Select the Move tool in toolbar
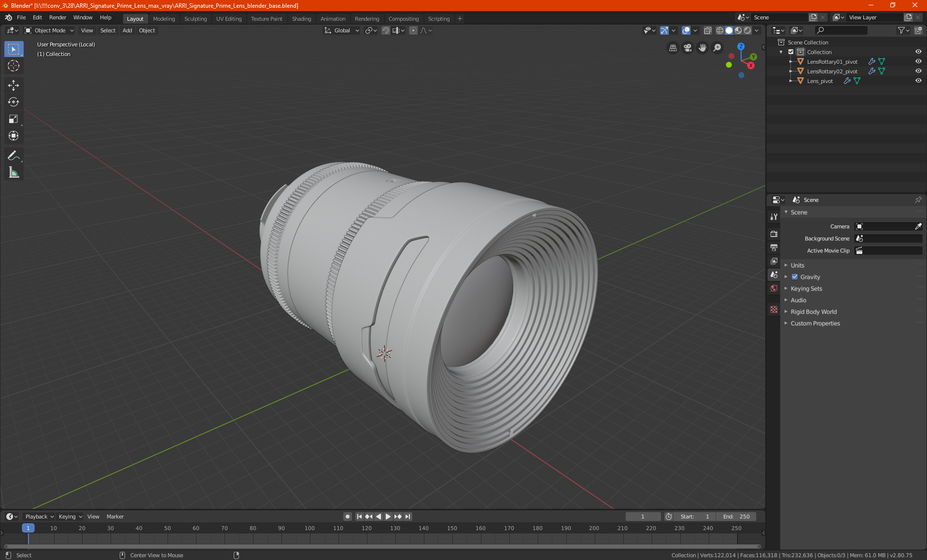This screenshot has height=560, width=927. (x=14, y=85)
